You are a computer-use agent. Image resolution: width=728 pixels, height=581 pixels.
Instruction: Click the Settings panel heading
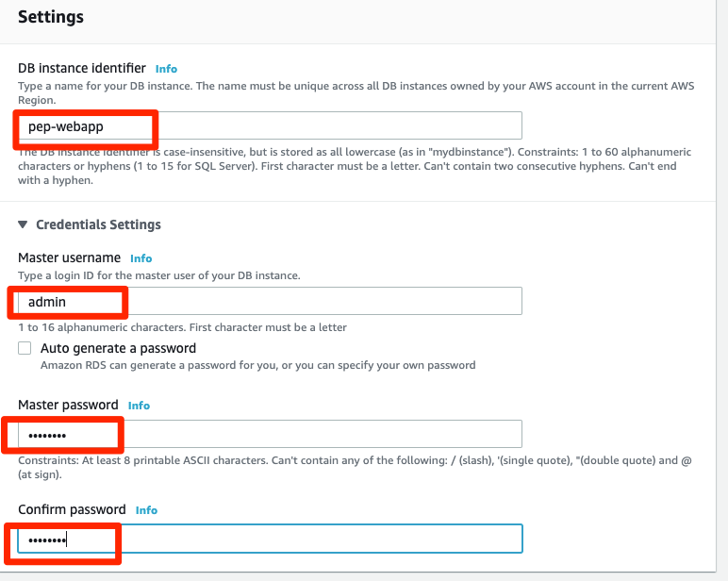point(51,17)
